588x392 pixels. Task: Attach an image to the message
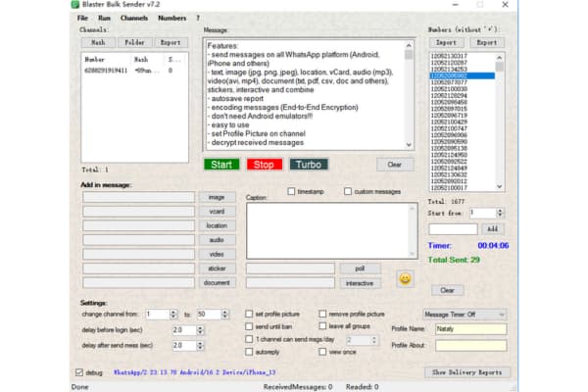point(218,197)
